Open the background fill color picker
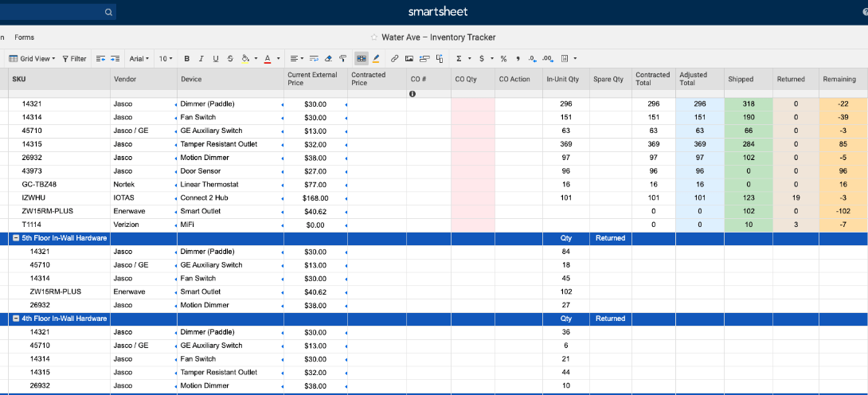The image size is (868, 395). point(246,58)
